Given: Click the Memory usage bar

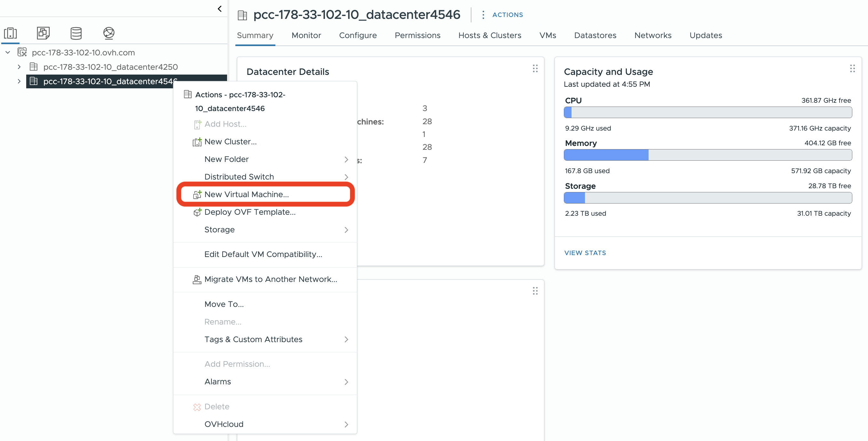Looking at the screenshot, I should coord(707,155).
